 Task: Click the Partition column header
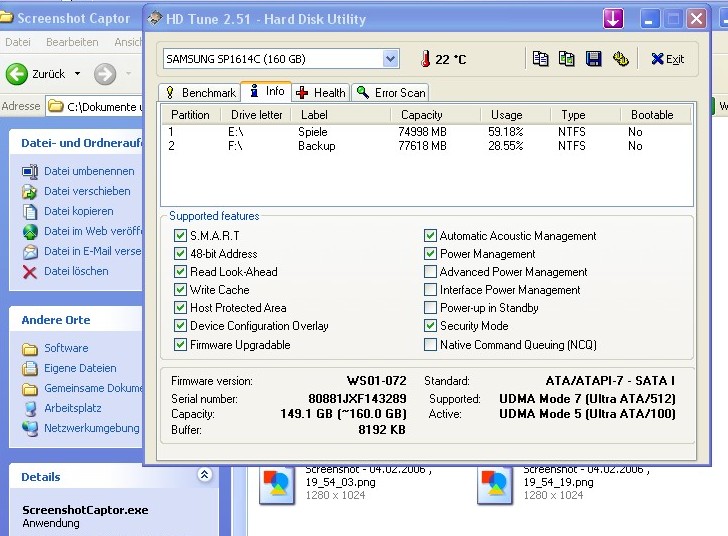click(190, 115)
